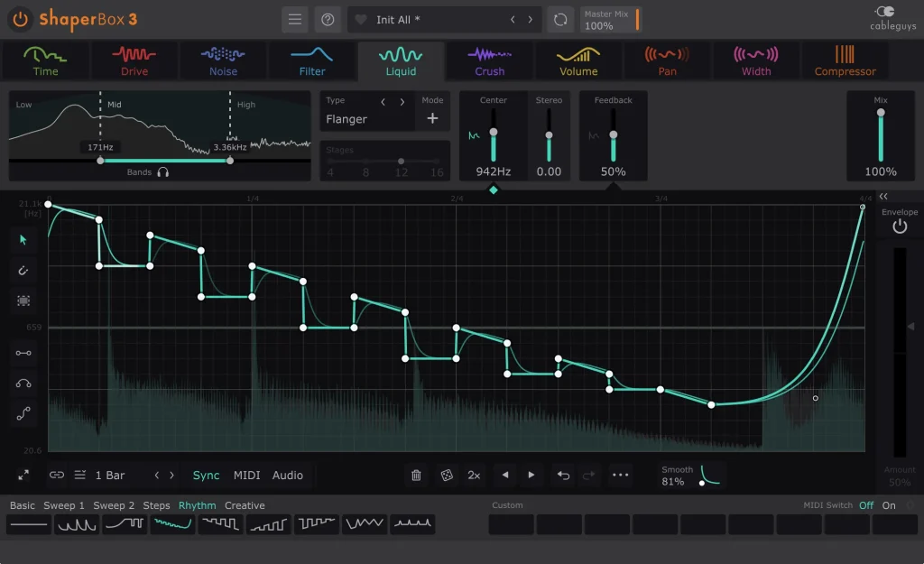Click the Stereo slider knob
This screenshot has width=924, height=564.
coord(549,135)
